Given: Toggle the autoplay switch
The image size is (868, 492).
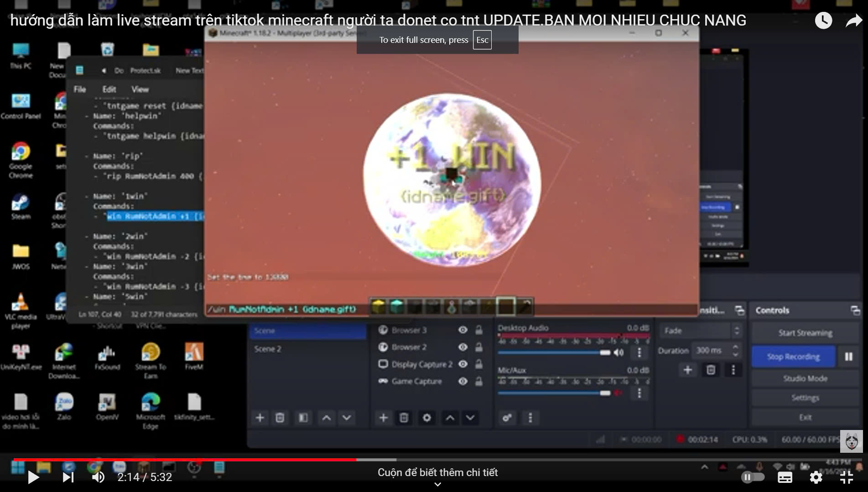Looking at the screenshot, I should (x=753, y=477).
